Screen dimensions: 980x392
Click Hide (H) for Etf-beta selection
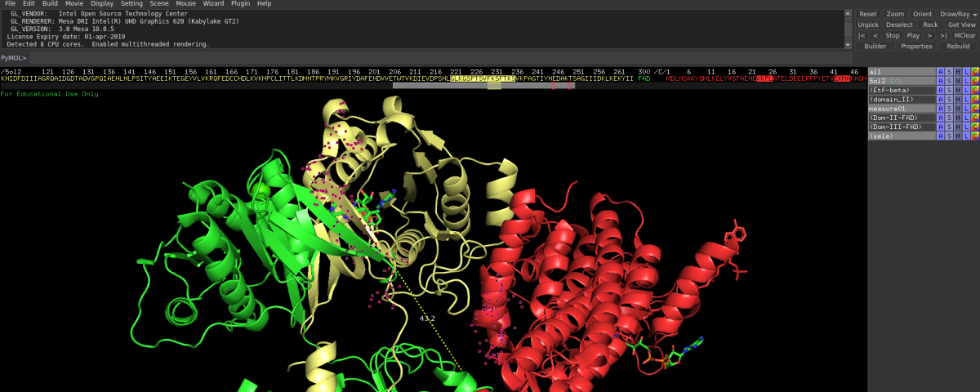click(x=958, y=90)
